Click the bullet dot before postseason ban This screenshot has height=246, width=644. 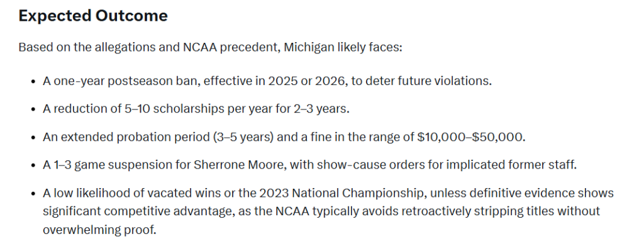coord(33,81)
